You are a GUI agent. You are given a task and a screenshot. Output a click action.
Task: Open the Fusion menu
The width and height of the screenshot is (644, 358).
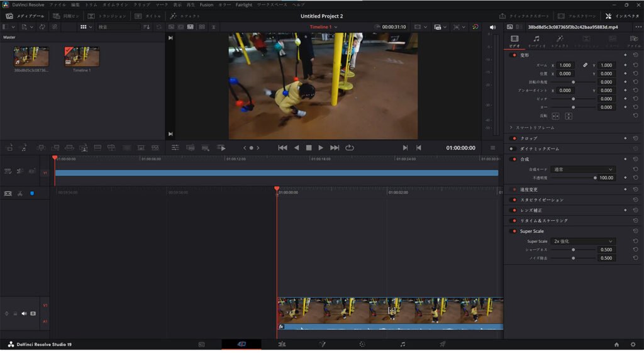point(206,4)
